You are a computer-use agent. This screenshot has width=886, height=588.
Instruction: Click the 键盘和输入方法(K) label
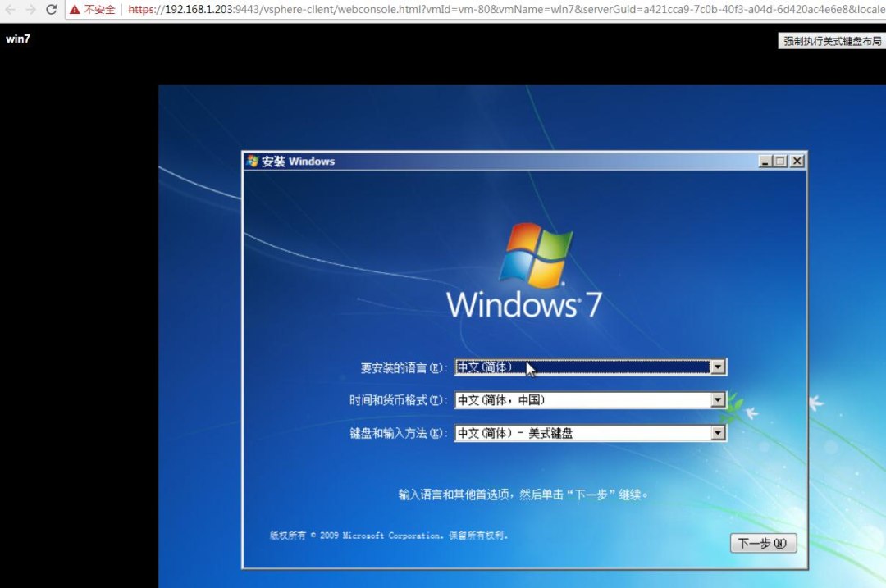pos(398,433)
